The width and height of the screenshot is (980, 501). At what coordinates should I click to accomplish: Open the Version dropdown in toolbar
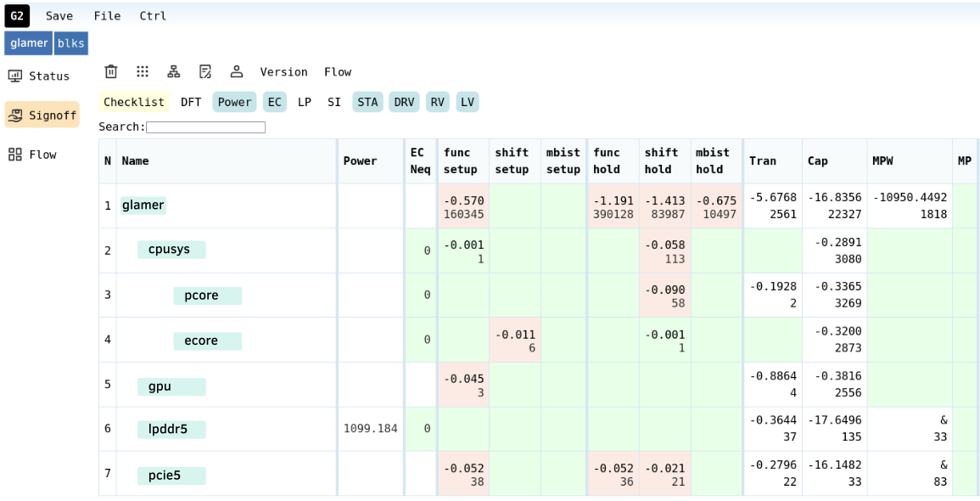click(283, 72)
